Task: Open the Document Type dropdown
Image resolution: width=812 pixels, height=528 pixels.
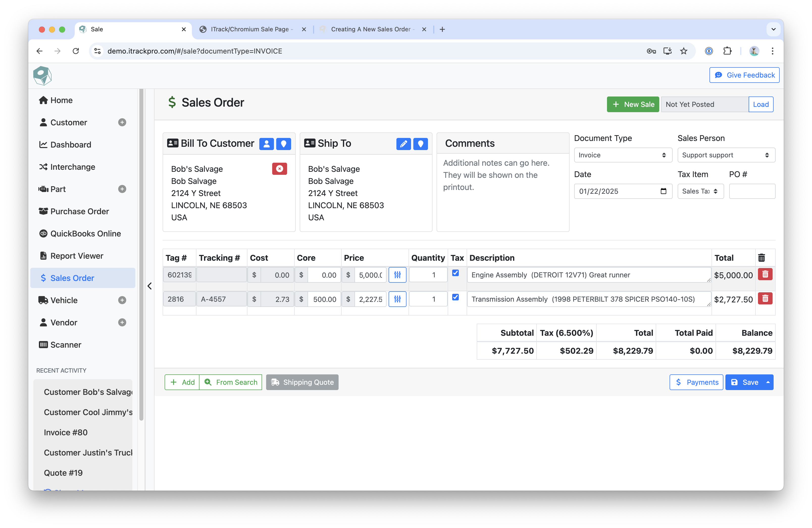Action: point(623,155)
